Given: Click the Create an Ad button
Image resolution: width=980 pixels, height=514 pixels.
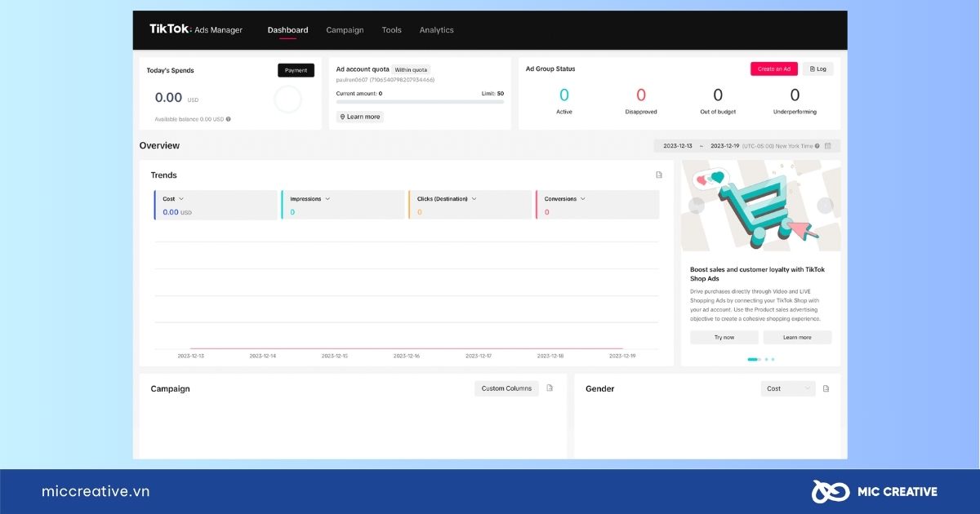Looking at the screenshot, I should click(773, 69).
